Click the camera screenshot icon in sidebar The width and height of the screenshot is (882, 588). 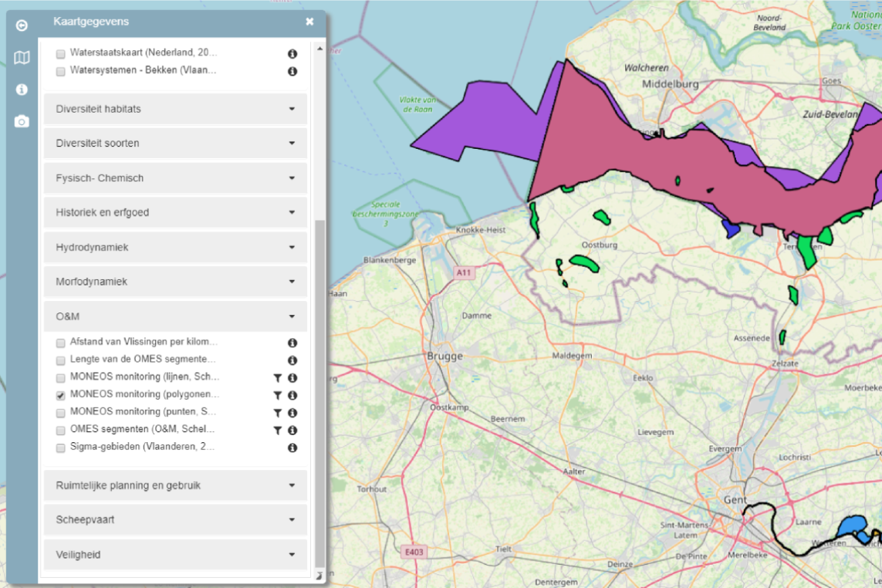tap(21, 120)
